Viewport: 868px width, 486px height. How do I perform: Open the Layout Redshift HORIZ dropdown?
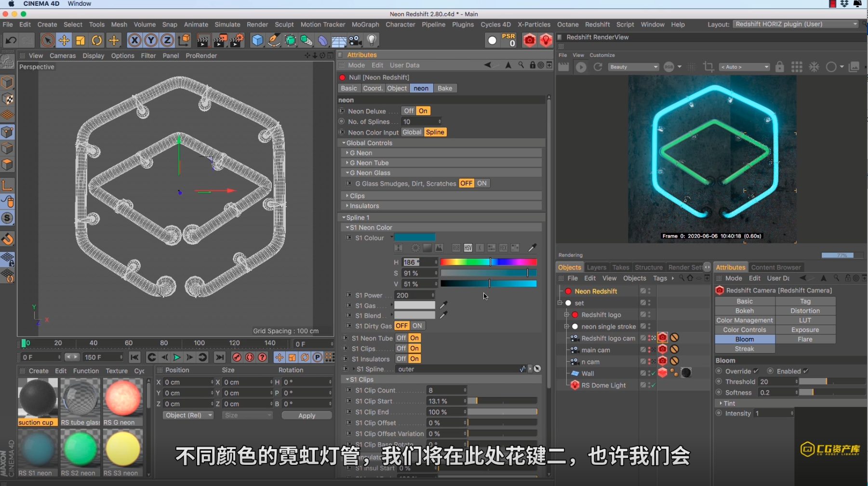(x=796, y=24)
